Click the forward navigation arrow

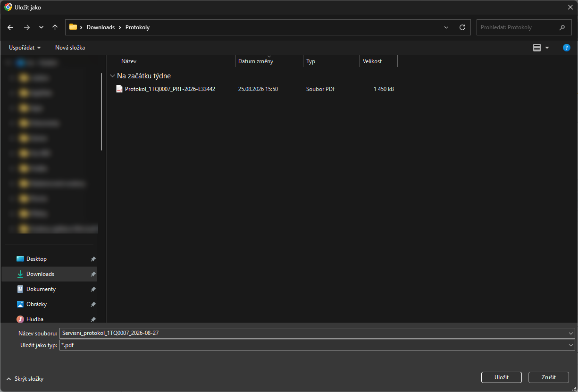[26, 27]
